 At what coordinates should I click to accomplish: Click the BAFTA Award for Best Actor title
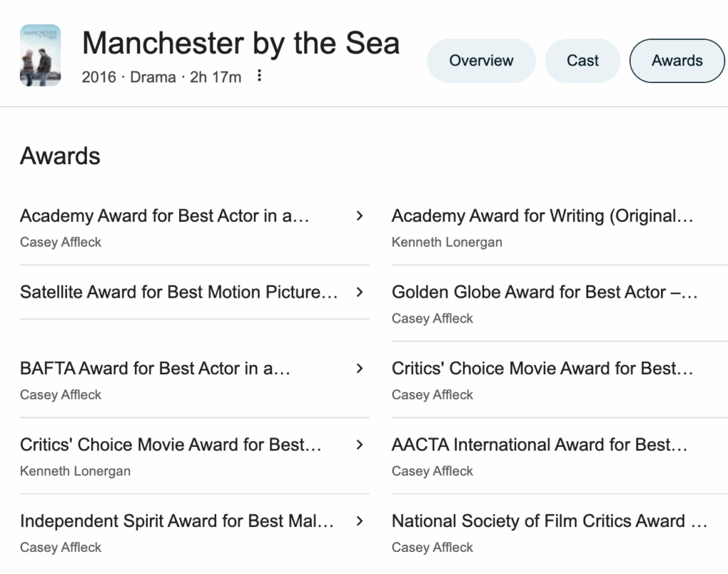click(x=155, y=368)
